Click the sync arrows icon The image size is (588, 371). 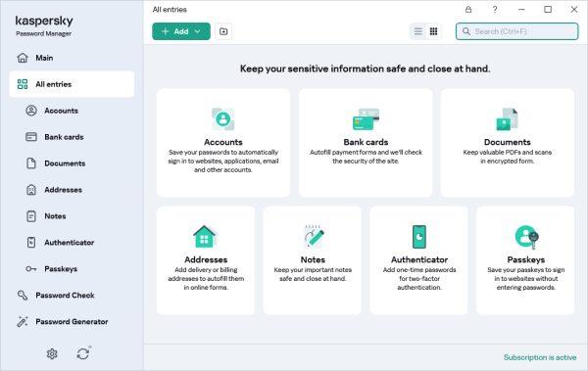(83, 353)
